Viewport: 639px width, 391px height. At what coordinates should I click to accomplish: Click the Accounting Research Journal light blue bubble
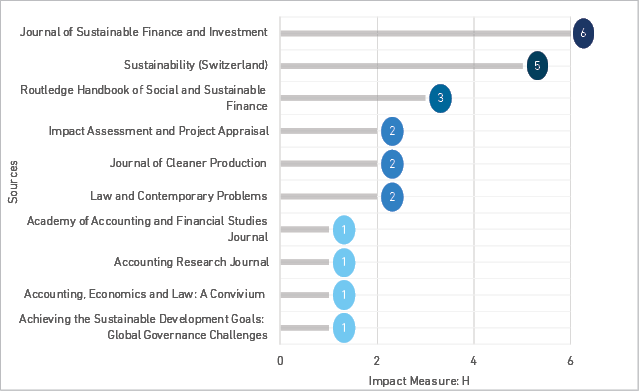click(x=344, y=262)
